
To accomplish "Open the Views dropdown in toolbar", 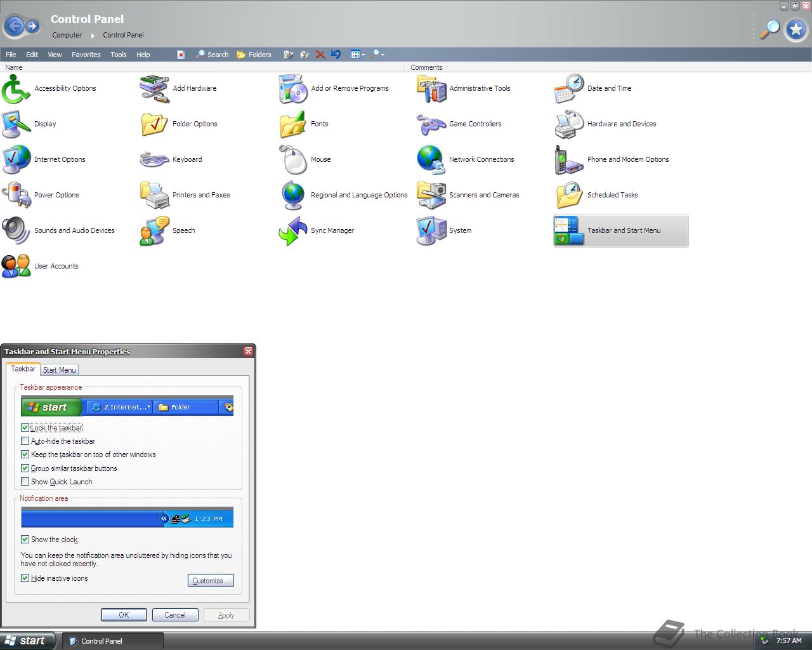I will 358,55.
